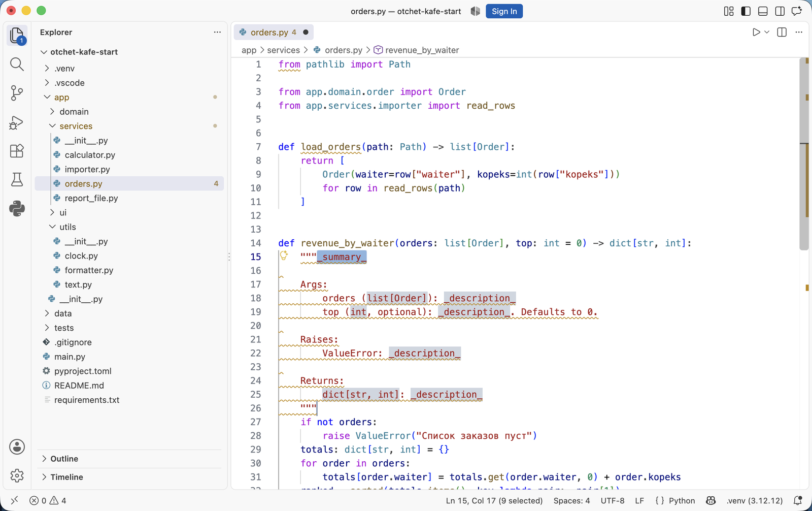Image resolution: width=812 pixels, height=511 pixels.
Task: Open the Extensions view
Action: click(x=17, y=151)
